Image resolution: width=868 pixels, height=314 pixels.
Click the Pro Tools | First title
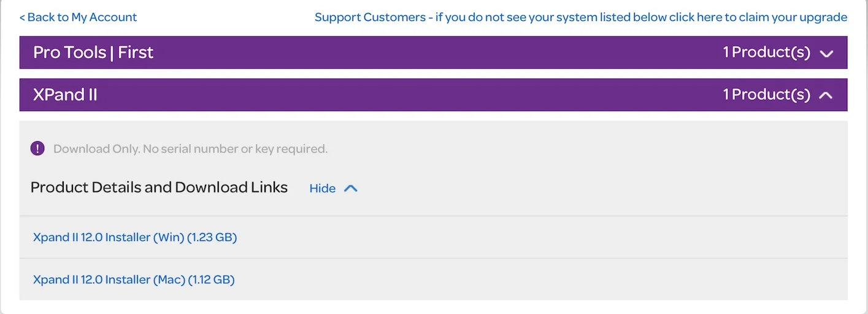point(93,53)
